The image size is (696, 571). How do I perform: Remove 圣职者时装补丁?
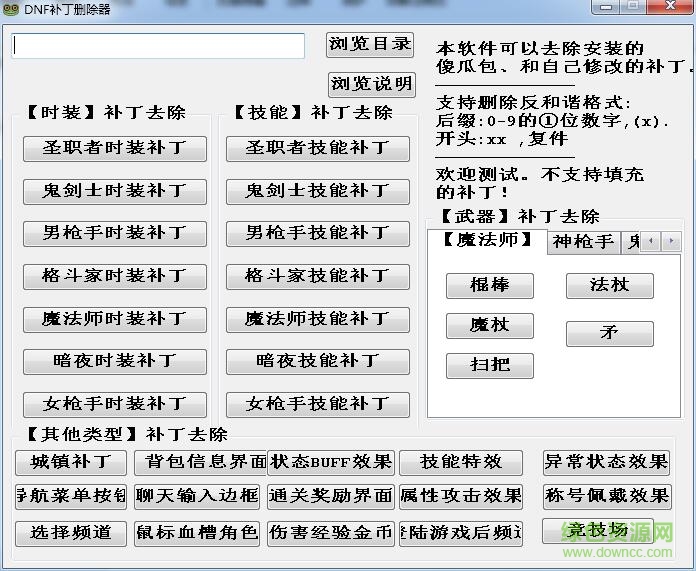[115, 149]
